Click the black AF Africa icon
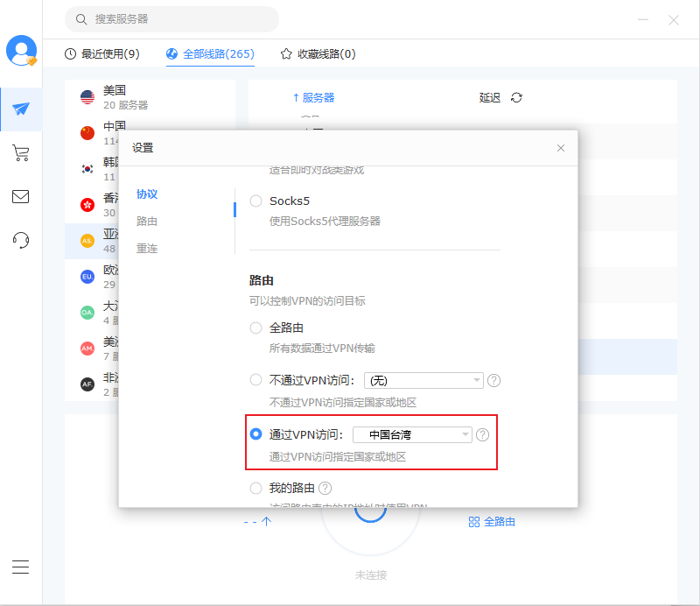The image size is (700, 606). click(87, 384)
